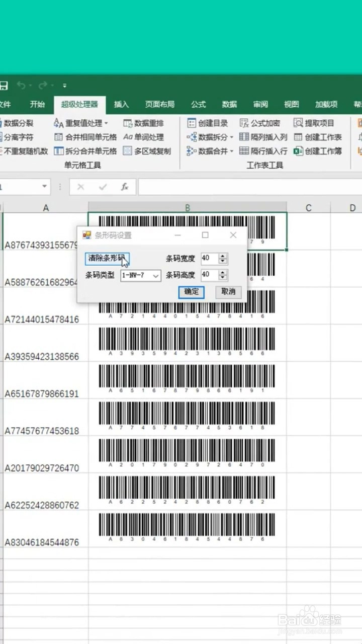
Task: Choose the 数据重排 tool
Action: (x=143, y=123)
